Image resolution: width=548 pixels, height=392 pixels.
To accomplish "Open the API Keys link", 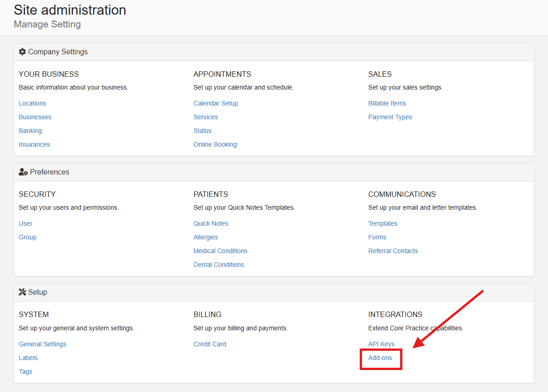I will click(381, 344).
